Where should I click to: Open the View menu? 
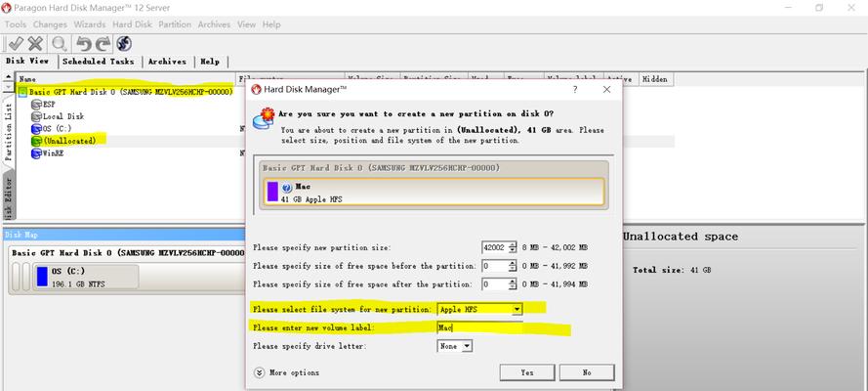(x=246, y=24)
